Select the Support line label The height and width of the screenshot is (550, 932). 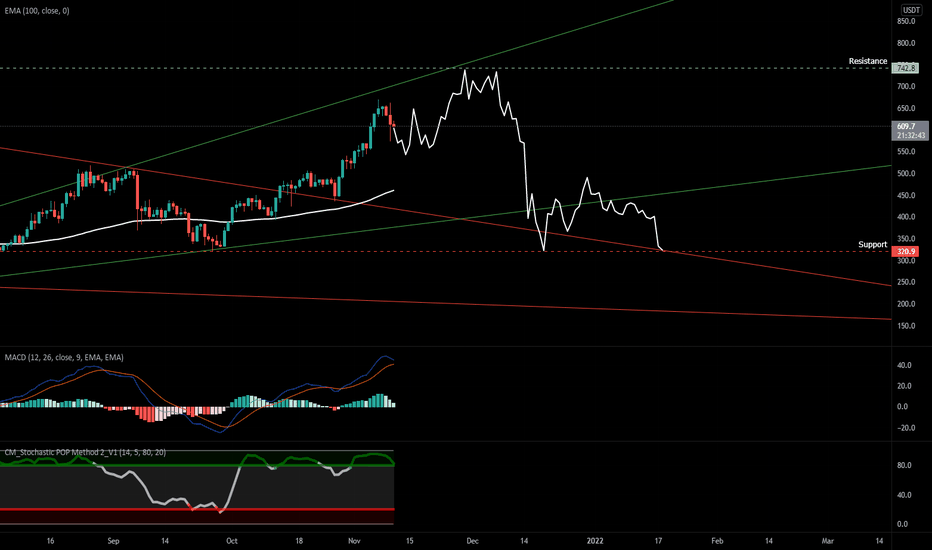point(873,244)
